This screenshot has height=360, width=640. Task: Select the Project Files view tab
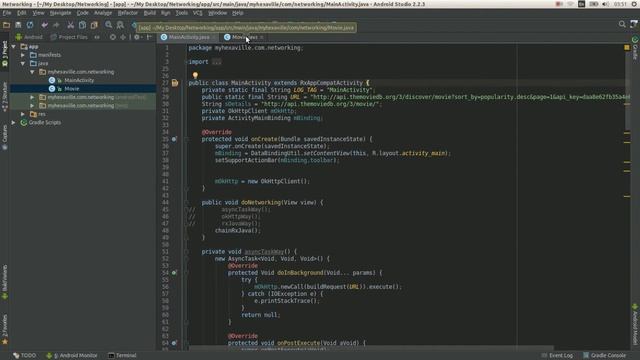(x=69, y=37)
